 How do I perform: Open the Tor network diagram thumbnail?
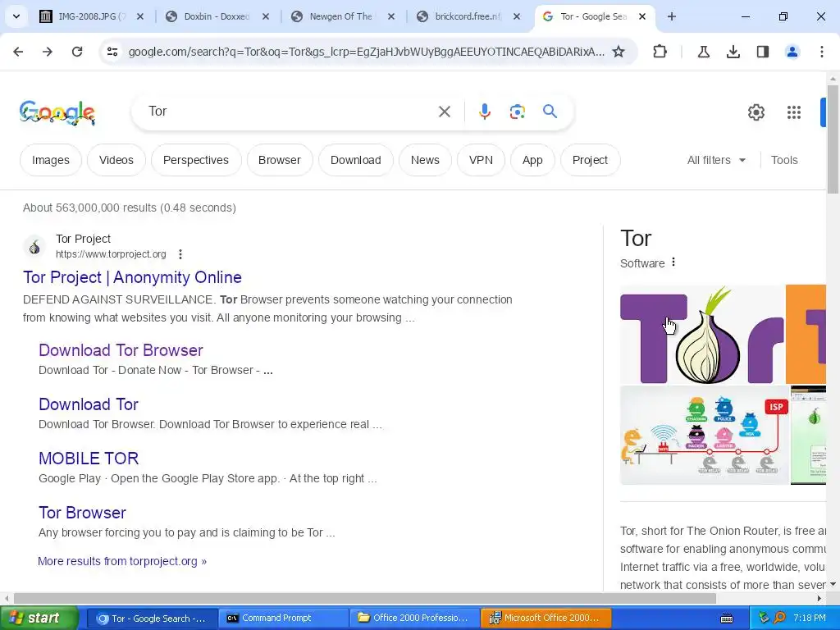point(704,435)
